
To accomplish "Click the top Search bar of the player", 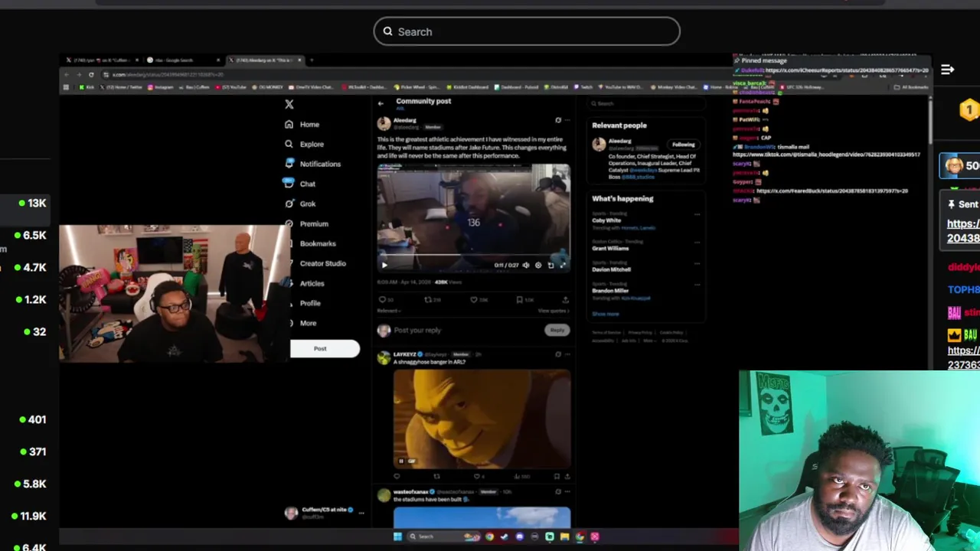I will point(527,31).
